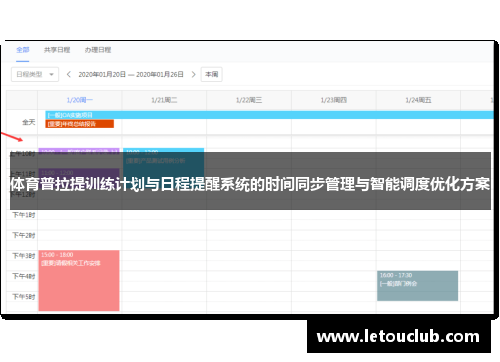Click the 下午2时 time label
500x362 pixels.
coord(24,235)
